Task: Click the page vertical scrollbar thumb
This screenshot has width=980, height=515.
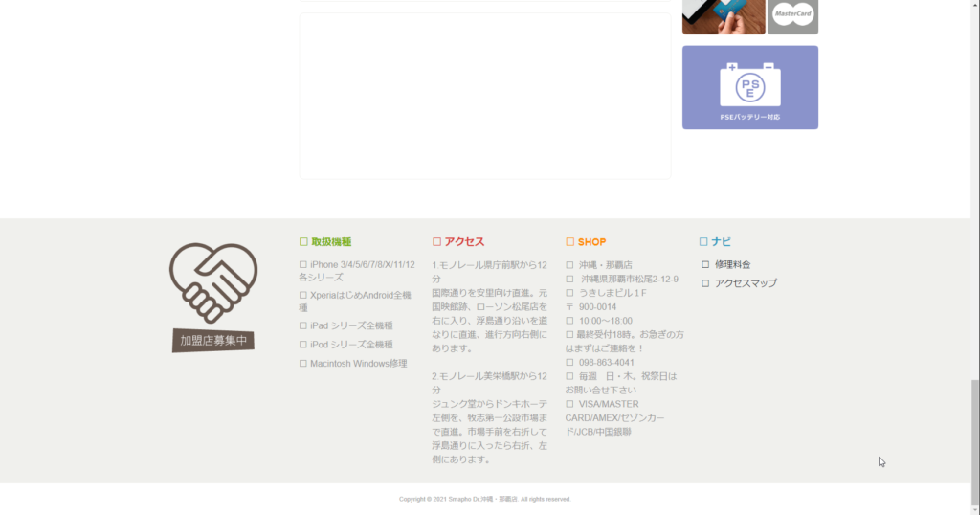Action: point(975,440)
